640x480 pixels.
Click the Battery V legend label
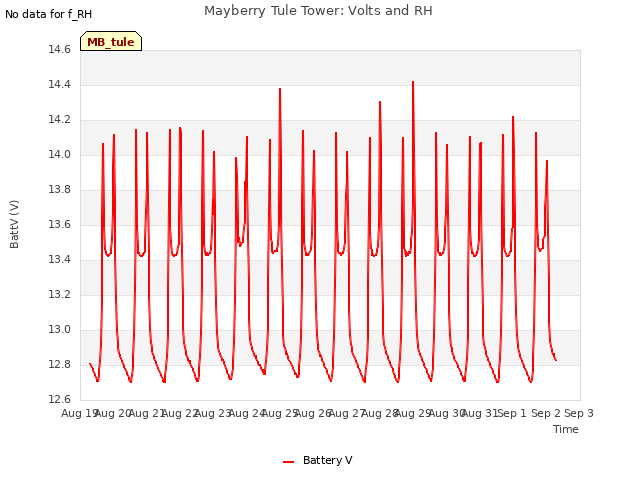[x=327, y=460]
